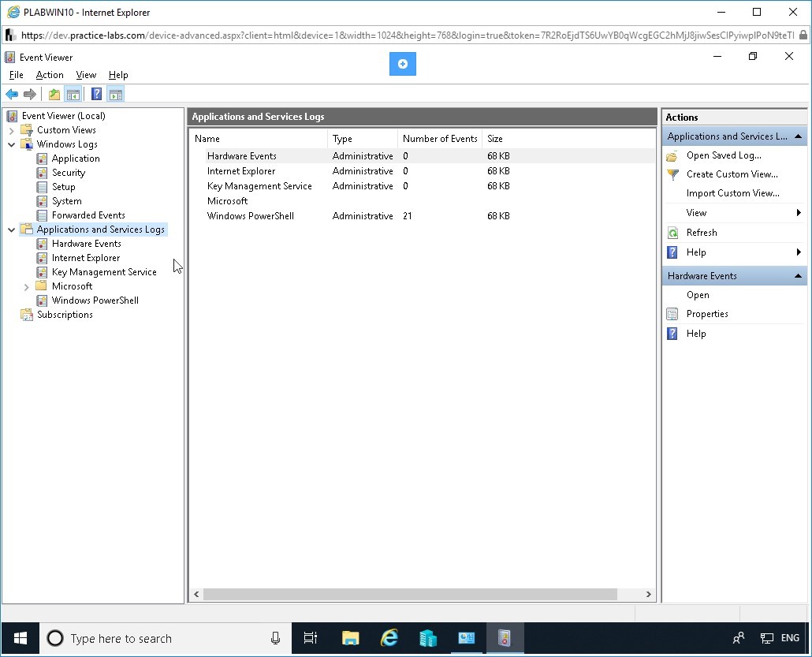Click the Create Custom View funnel icon
Viewport: 812px width, 657px height.
tap(672, 174)
